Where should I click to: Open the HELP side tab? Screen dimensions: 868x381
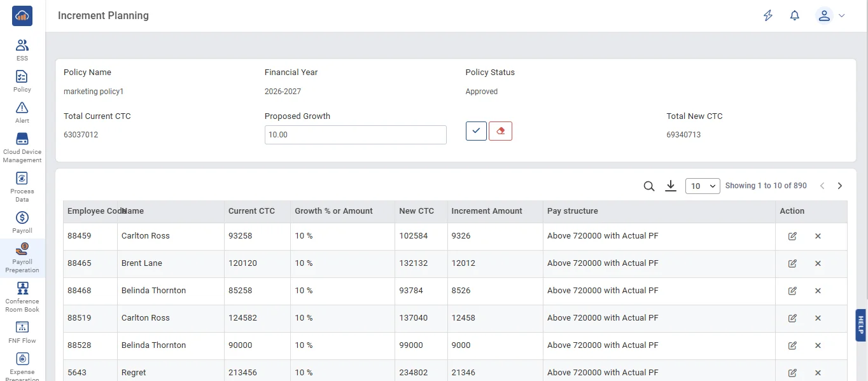(x=861, y=325)
